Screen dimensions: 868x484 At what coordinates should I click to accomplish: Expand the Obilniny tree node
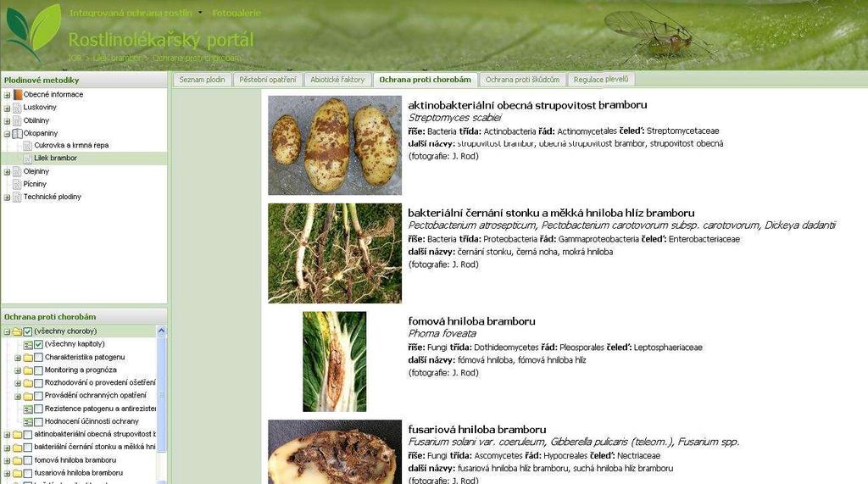pyautogui.click(x=7, y=120)
